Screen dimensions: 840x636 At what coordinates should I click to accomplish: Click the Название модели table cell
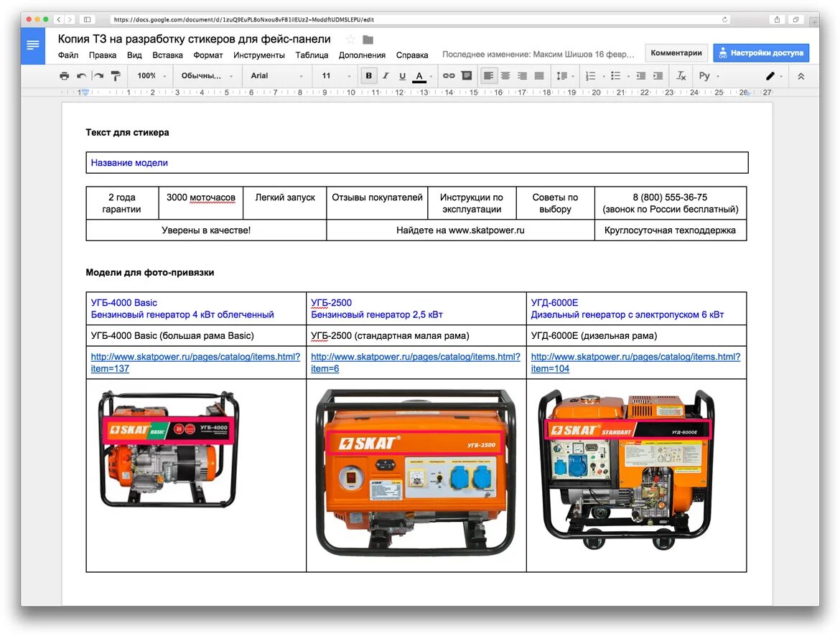417,162
